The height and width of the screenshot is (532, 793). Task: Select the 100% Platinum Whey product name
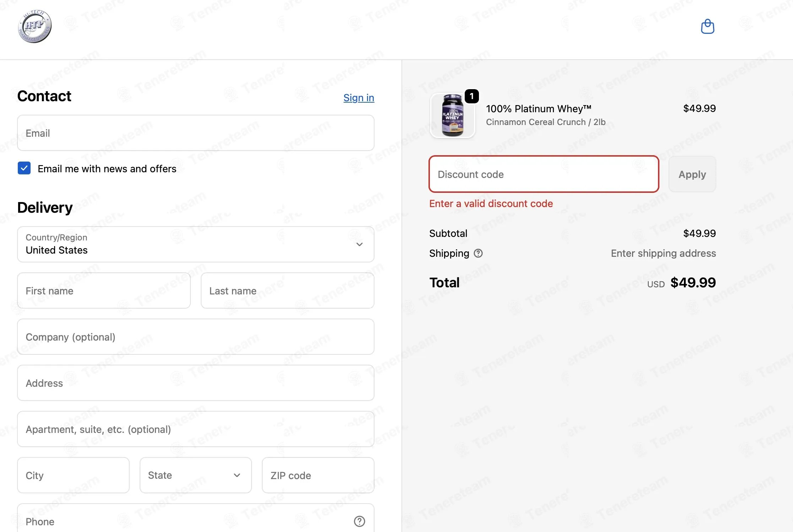click(x=539, y=109)
